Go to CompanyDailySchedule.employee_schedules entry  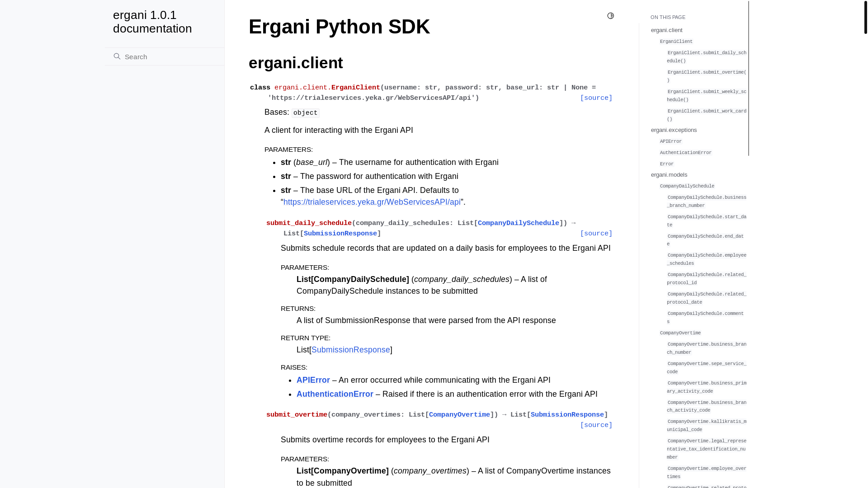click(707, 259)
